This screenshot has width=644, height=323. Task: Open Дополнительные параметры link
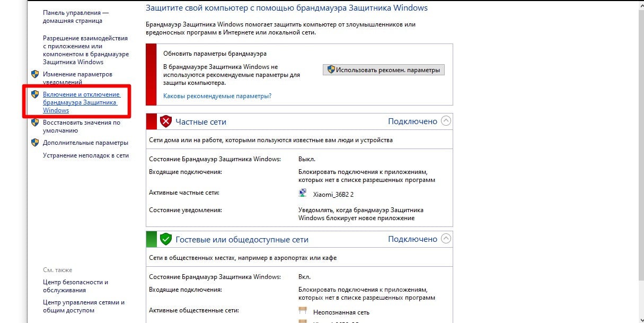coord(85,143)
